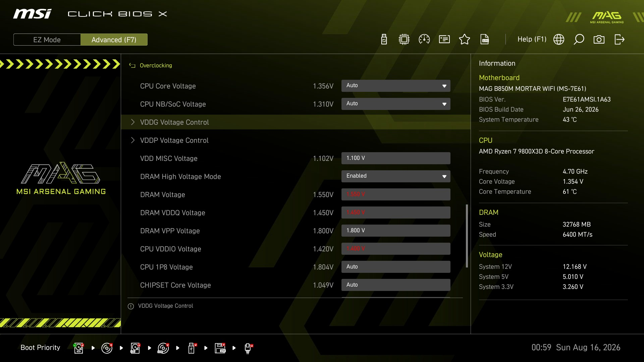Viewport: 644px width, 362px height.
Task: Change language with the globe icon
Action: click(x=559, y=40)
